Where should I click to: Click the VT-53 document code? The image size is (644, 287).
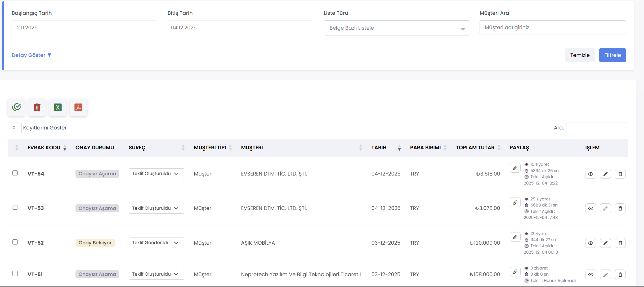point(36,208)
